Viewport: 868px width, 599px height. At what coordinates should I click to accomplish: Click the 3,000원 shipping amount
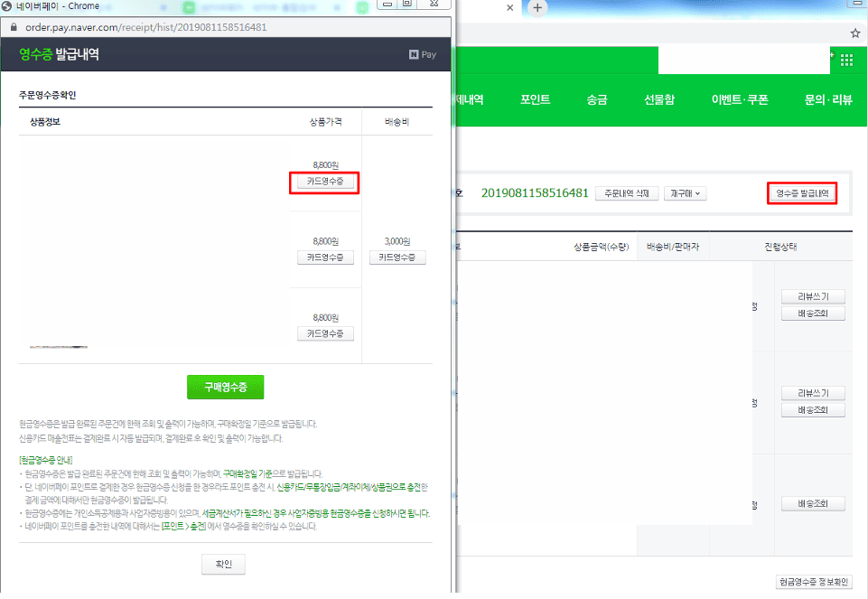(x=397, y=241)
